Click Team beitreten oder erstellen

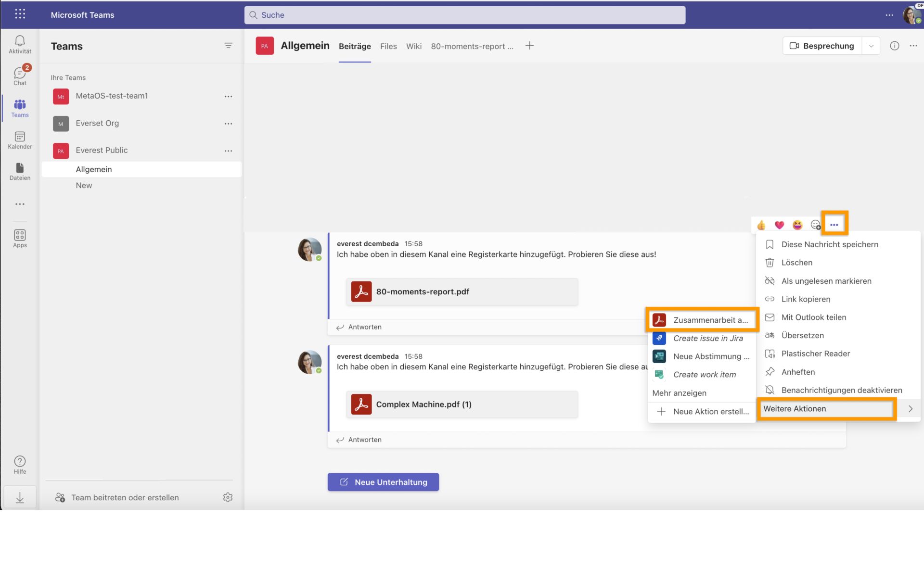[x=117, y=497]
